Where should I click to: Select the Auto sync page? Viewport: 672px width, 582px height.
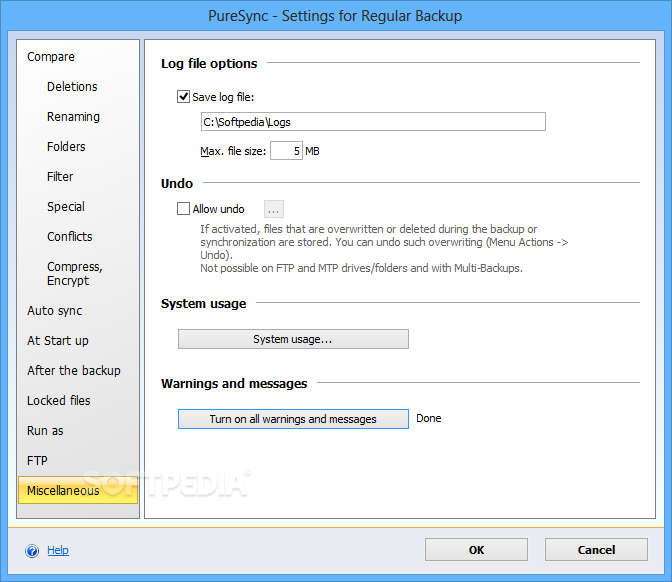pos(54,311)
